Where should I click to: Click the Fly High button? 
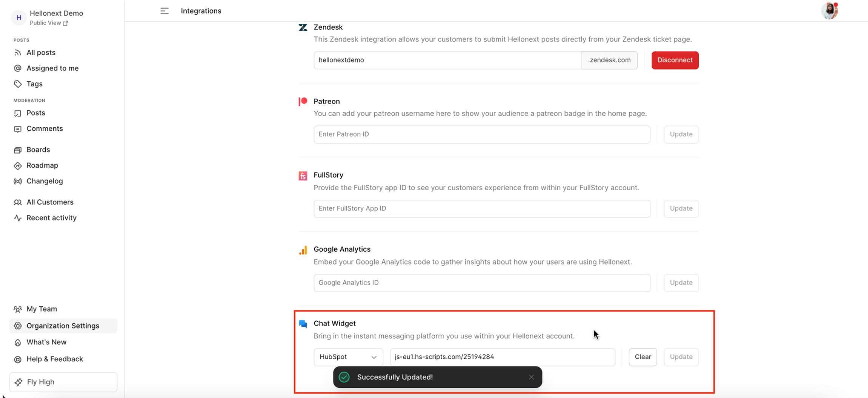(63, 382)
